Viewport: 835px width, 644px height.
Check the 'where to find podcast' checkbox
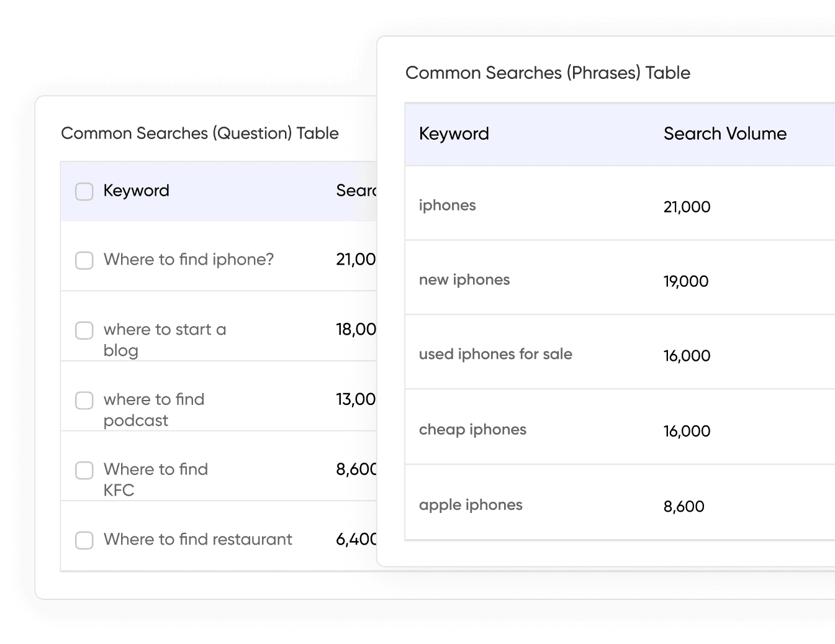tap(84, 401)
